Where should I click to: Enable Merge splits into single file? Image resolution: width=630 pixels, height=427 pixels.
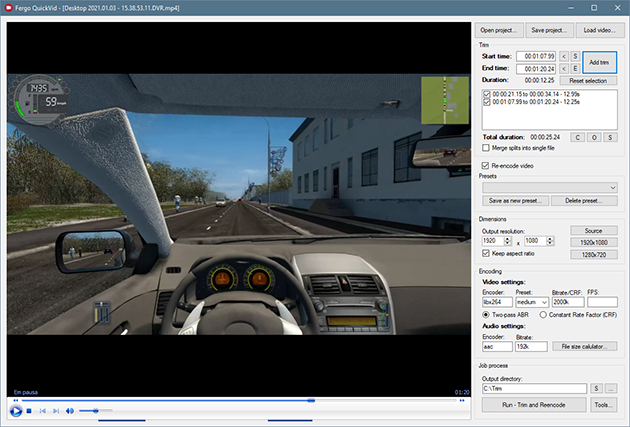click(x=486, y=148)
